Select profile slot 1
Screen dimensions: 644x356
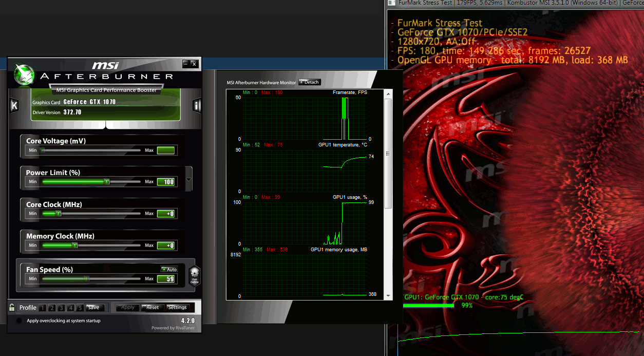(x=43, y=308)
